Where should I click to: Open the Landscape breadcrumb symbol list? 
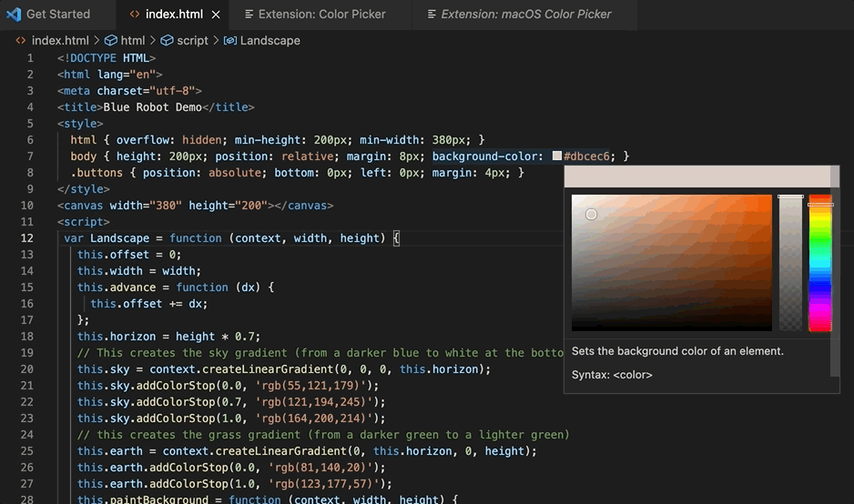(x=269, y=41)
